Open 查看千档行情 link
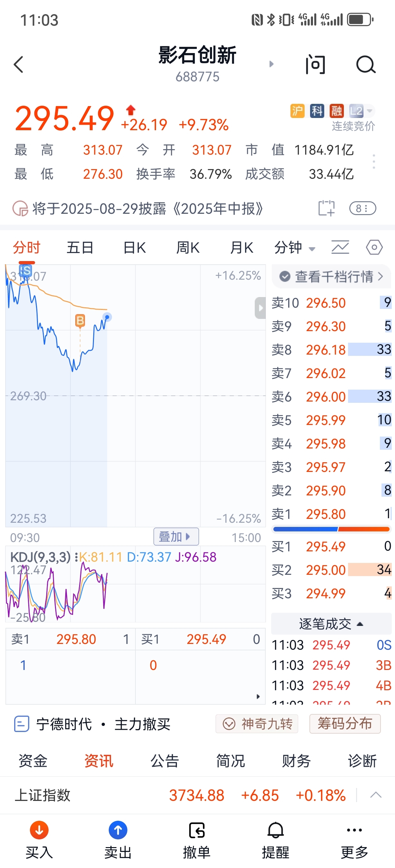Viewport: 395px width, 868px height. [x=331, y=276]
